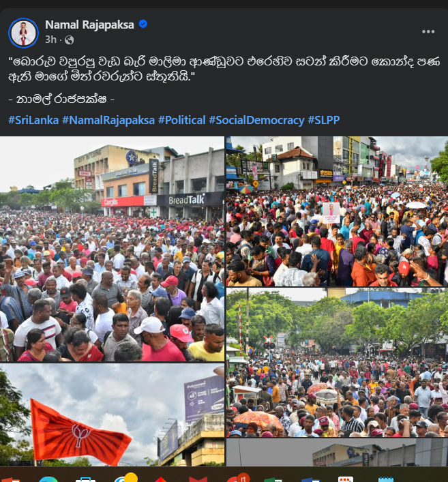Open the #Political hashtag
Viewport: 448px width, 482px height.
pos(181,120)
